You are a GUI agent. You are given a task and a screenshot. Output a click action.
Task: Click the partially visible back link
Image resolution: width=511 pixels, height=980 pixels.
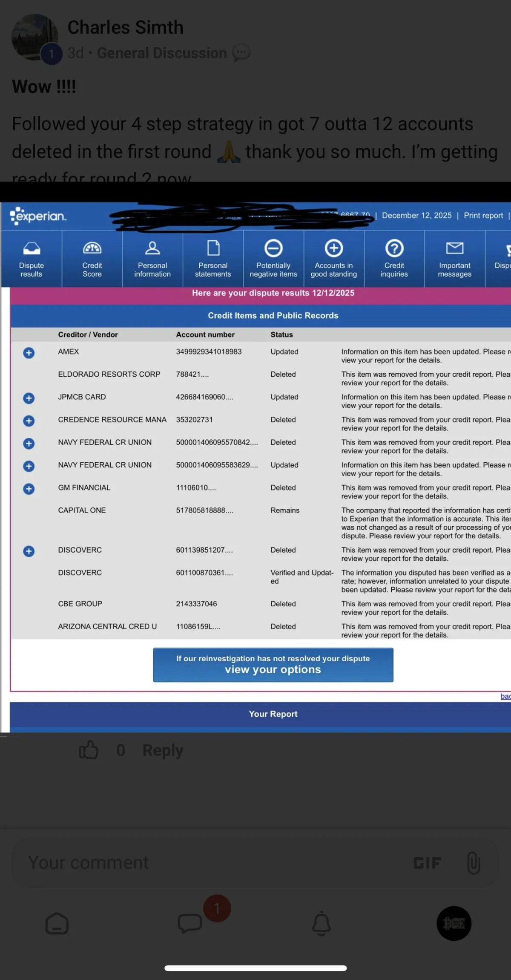505,696
